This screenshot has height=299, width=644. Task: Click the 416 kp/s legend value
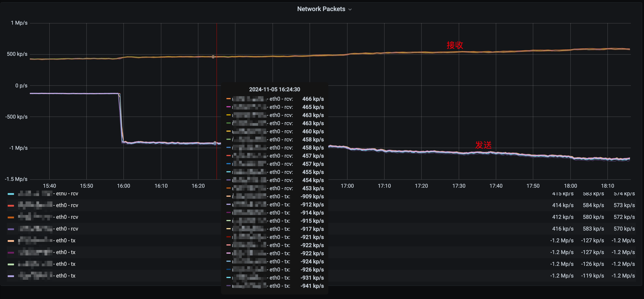click(563, 229)
